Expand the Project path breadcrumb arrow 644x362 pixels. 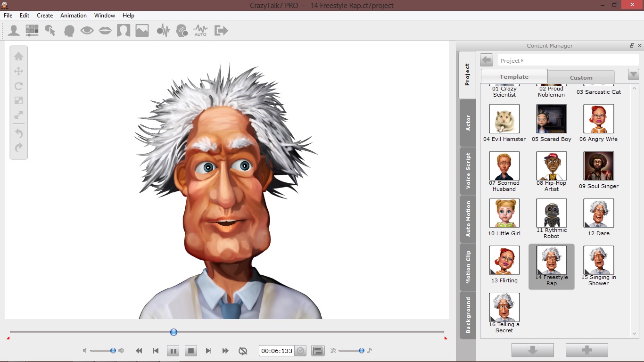pyautogui.click(x=522, y=61)
